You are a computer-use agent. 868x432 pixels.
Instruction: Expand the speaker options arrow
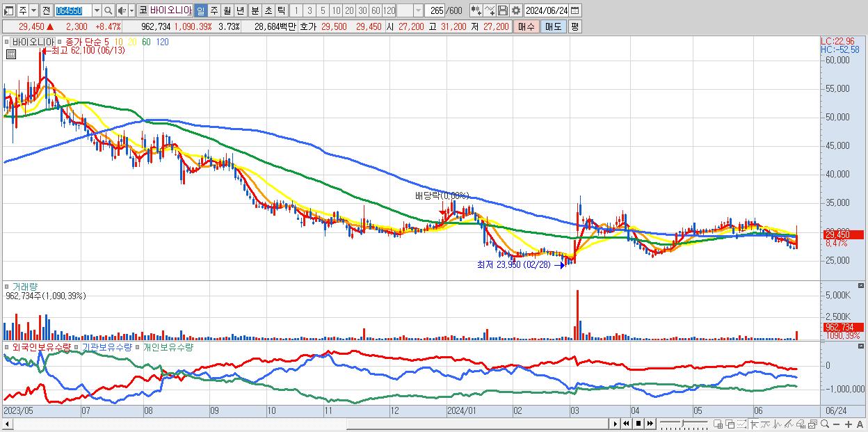131,11
